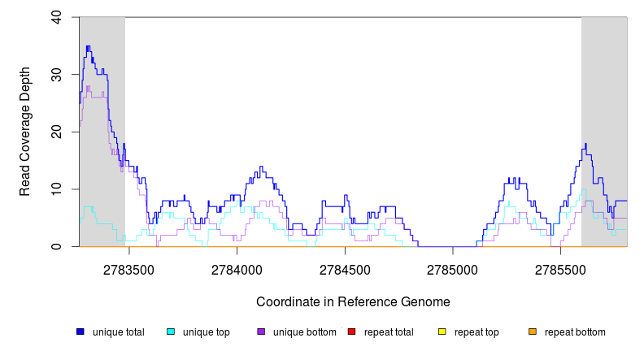Click the 2784500 x-axis tick label

coord(346,267)
